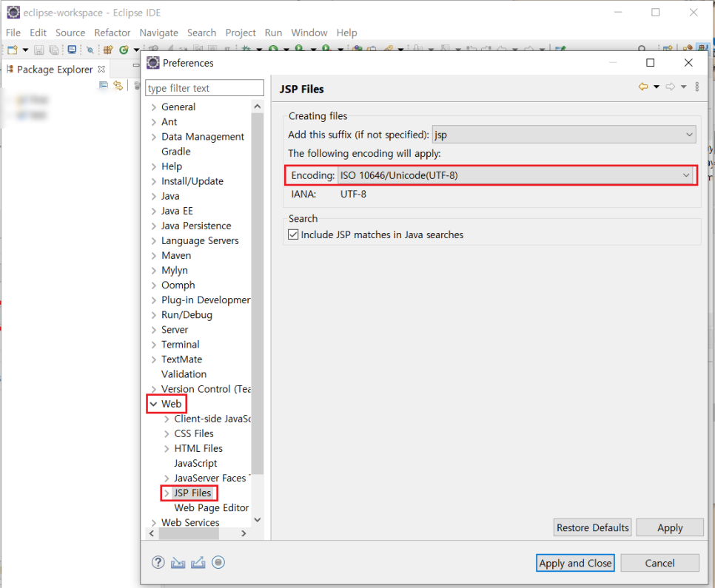Click the type filter text field
This screenshot has height=588, width=715.
click(x=204, y=88)
